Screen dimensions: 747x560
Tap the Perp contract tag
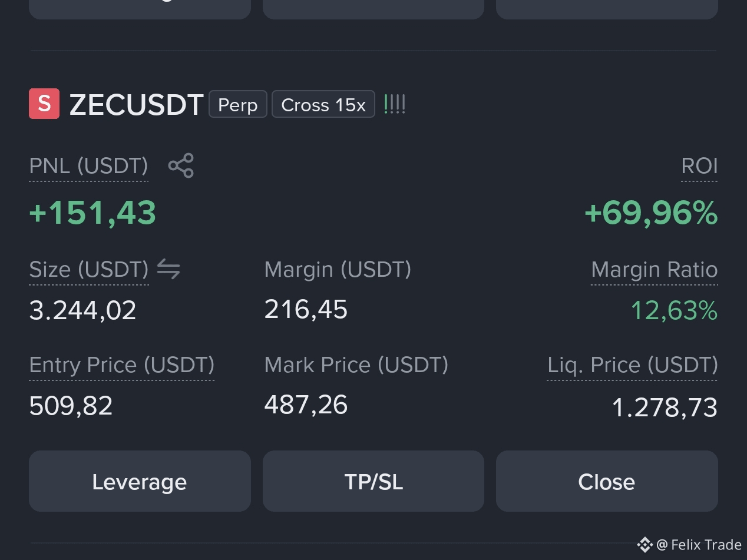(238, 104)
